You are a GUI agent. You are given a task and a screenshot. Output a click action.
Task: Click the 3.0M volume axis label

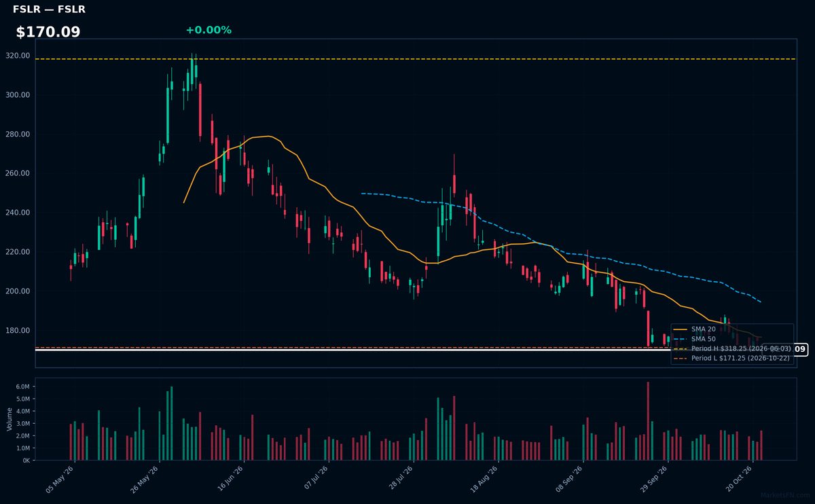point(23,423)
